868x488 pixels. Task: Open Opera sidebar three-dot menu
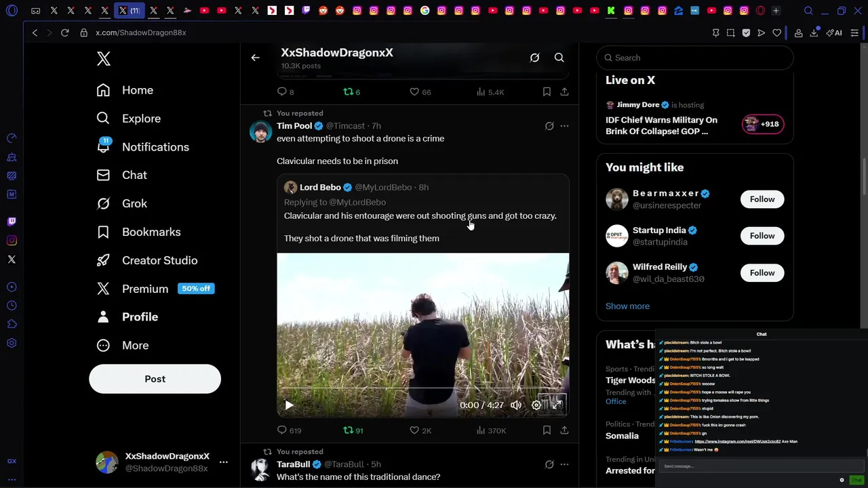pos(12,479)
